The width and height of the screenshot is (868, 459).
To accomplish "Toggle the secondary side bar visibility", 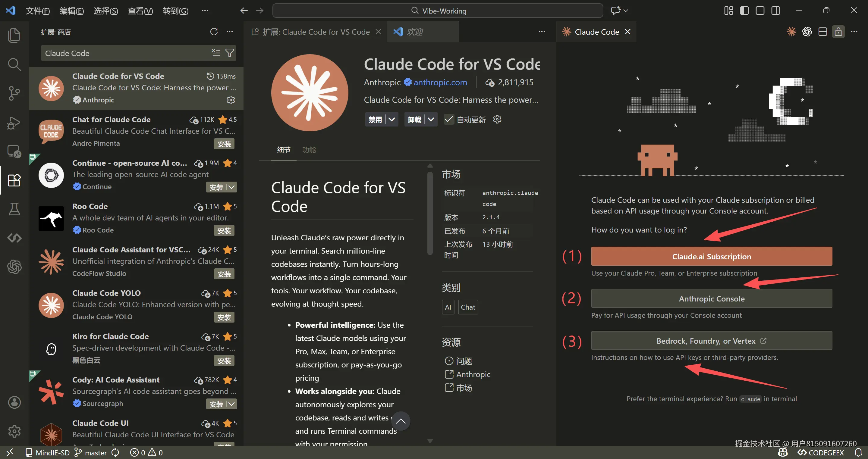I will pos(775,11).
